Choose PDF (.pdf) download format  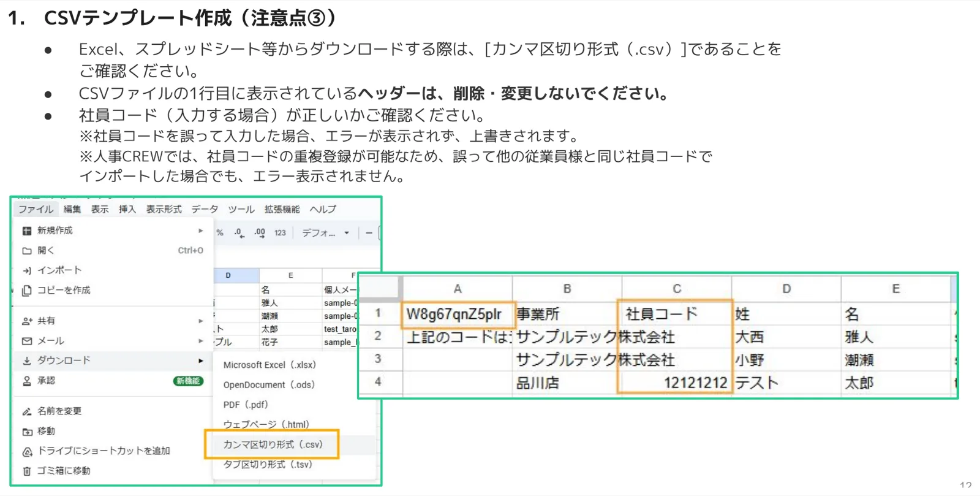click(x=246, y=405)
